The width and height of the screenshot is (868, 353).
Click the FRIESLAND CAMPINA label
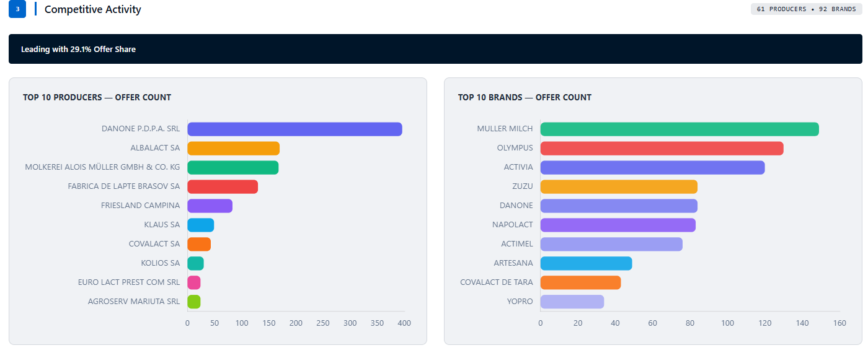tap(141, 206)
